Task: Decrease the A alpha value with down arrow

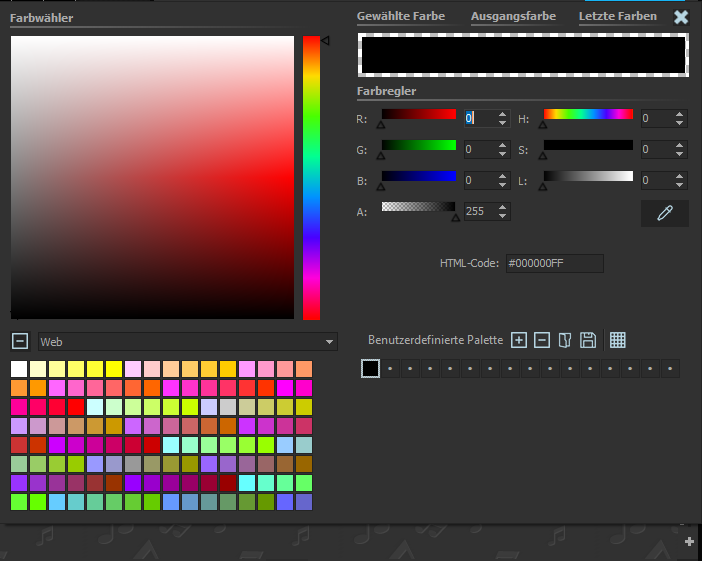Action: click(x=503, y=216)
